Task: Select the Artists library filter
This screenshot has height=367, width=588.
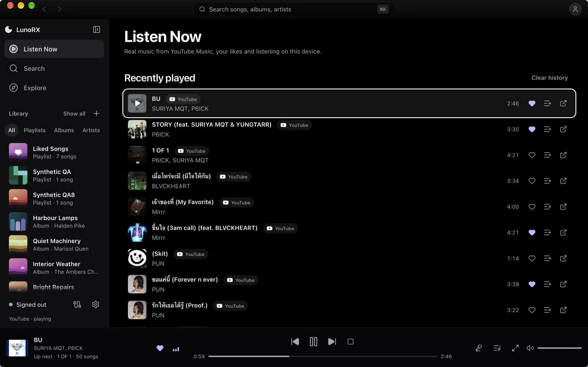Action: tap(91, 130)
